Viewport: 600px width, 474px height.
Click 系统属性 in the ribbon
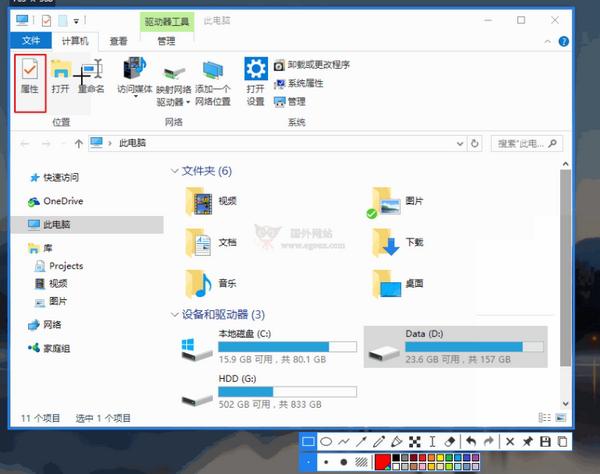(x=298, y=83)
